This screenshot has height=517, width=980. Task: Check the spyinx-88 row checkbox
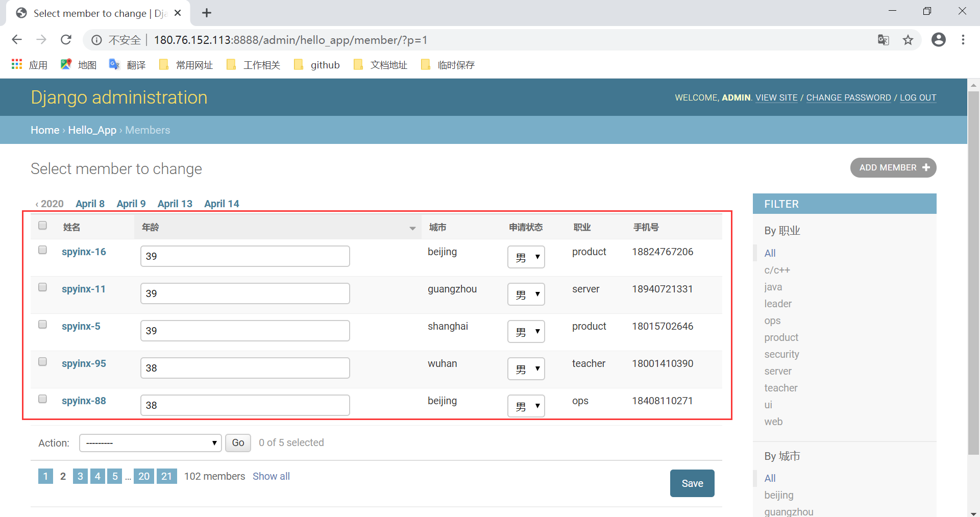coord(42,399)
